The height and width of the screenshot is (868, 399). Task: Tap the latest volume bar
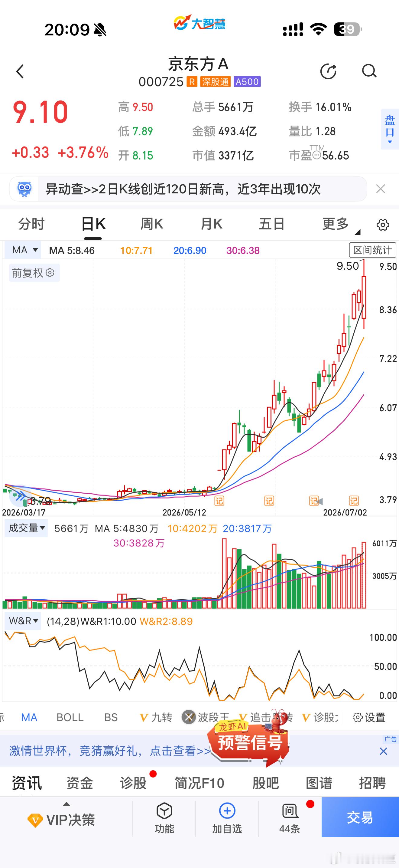364,575
